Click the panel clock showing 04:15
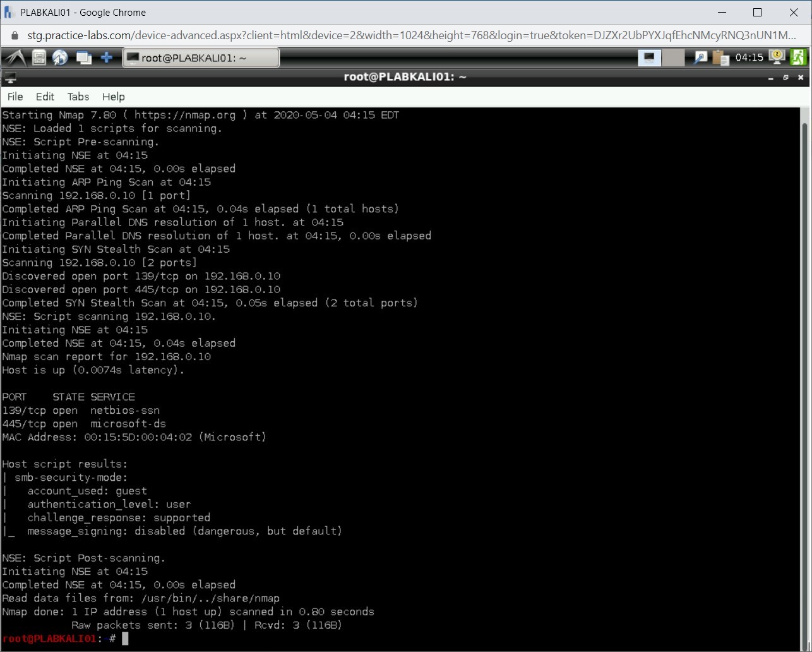 coord(749,58)
